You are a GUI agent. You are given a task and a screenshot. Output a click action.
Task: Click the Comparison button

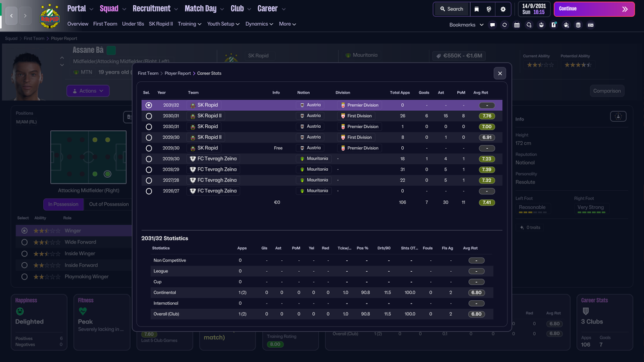(x=607, y=91)
